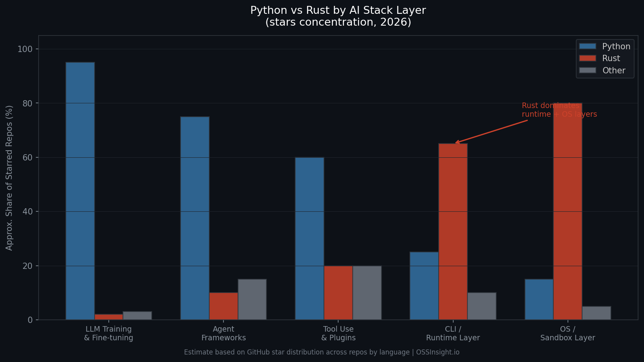Click the gray Other legend swatch
The height and width of the screenshot is (362, 644).
pos(588,70)
